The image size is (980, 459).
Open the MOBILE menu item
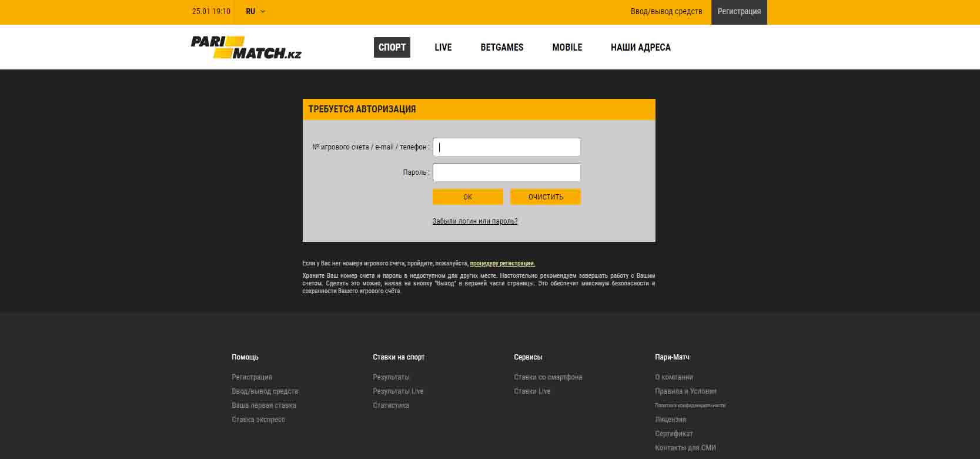pos(567,48)
